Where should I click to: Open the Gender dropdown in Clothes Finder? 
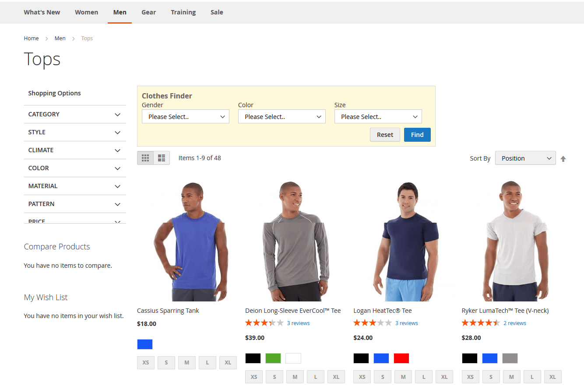[x=186, y=117]
